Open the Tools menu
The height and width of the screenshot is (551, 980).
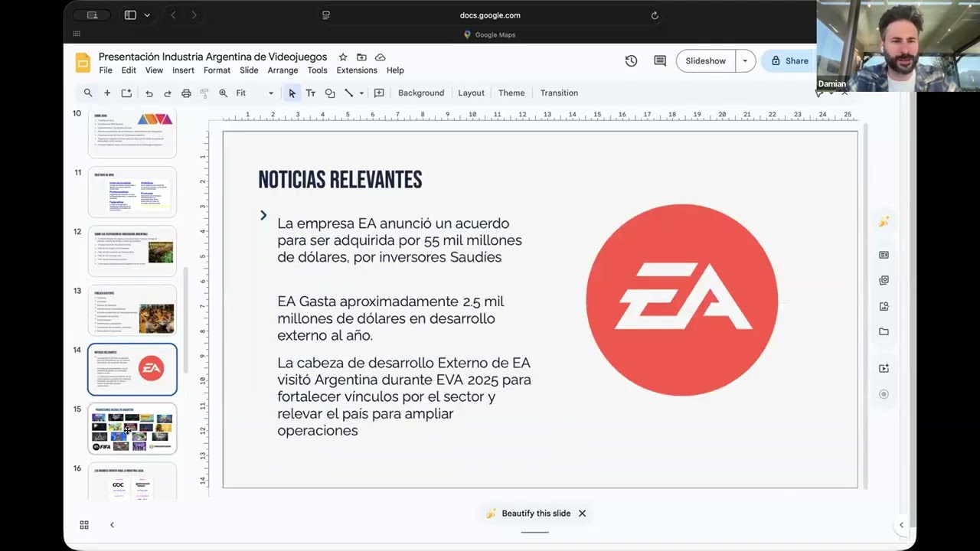(317, 70)
